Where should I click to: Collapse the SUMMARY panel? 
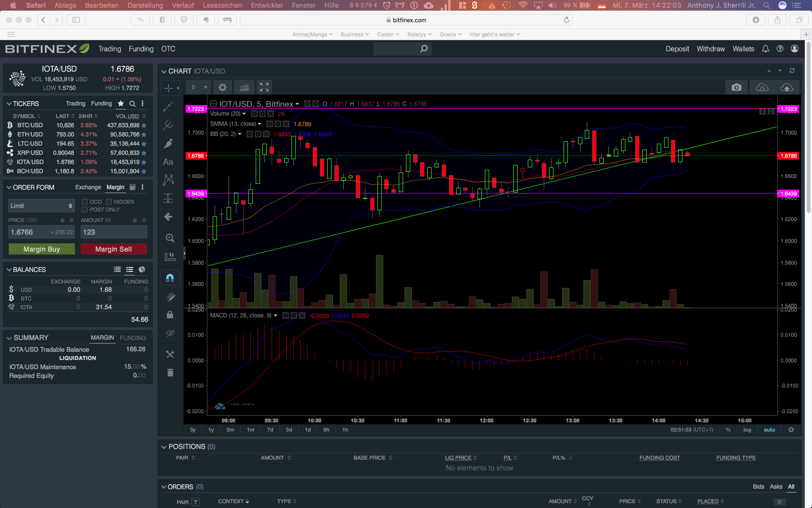9,338
